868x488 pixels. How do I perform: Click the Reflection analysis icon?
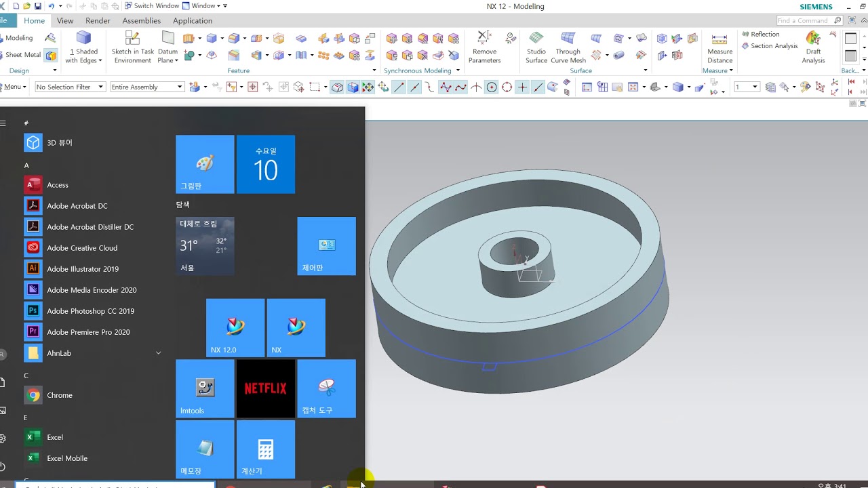click(745, 34)
